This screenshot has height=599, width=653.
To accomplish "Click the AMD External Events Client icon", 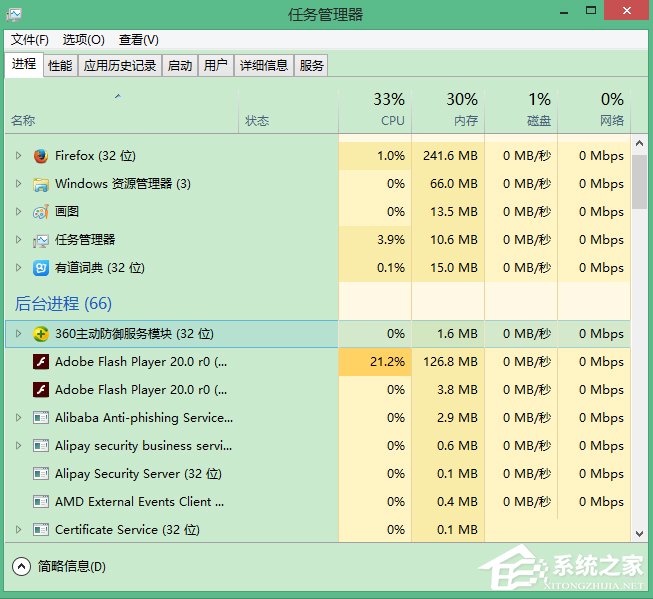I will tap(41, 502).
